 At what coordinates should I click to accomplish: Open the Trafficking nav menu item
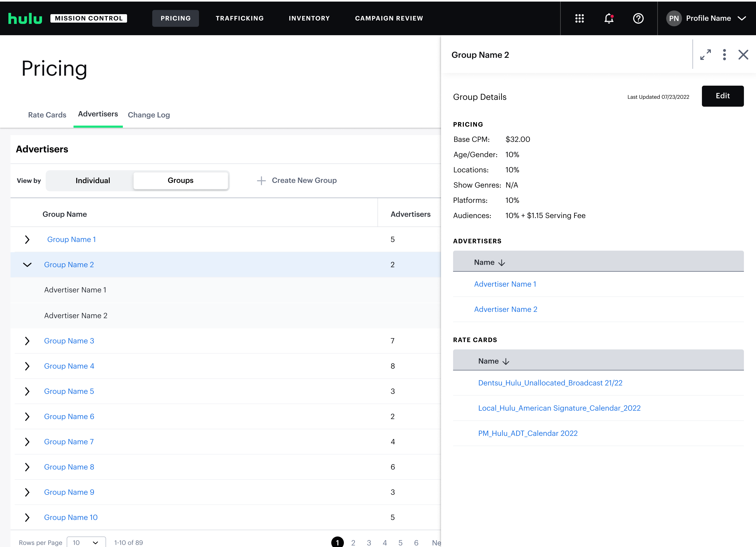239,18
